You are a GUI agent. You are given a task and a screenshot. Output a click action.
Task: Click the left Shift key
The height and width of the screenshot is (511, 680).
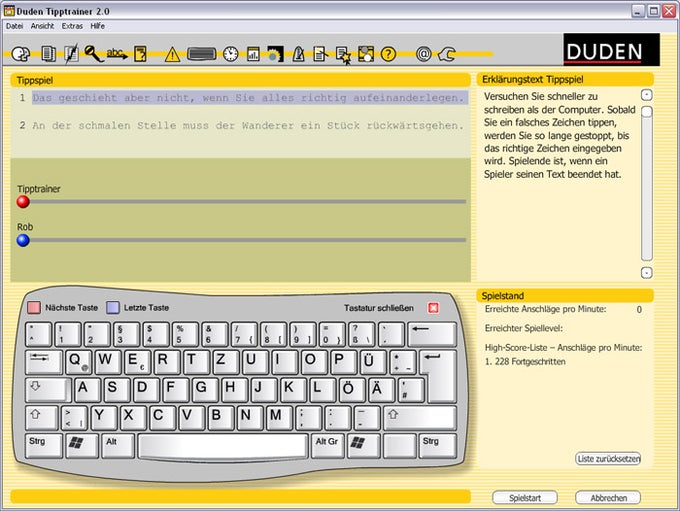tap(41, 417)
